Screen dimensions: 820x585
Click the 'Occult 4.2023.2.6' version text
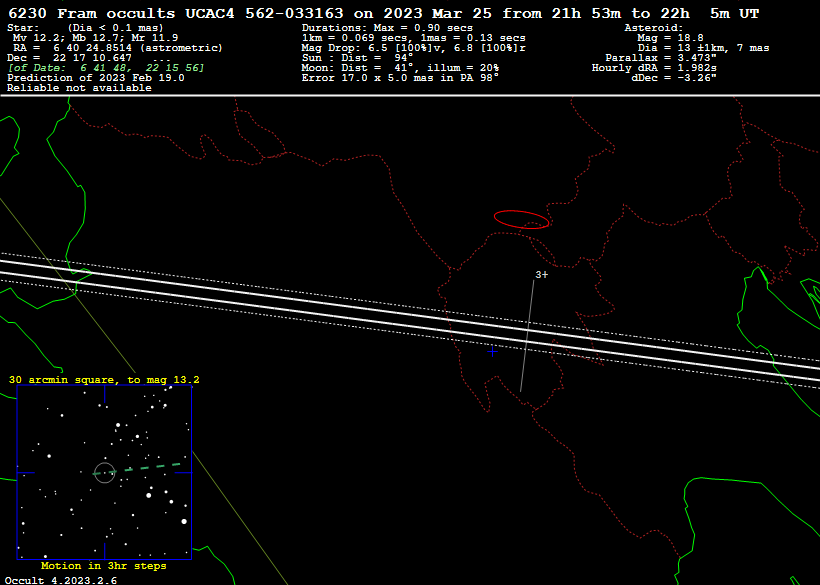pyautogui.click(x=61, y=580)
